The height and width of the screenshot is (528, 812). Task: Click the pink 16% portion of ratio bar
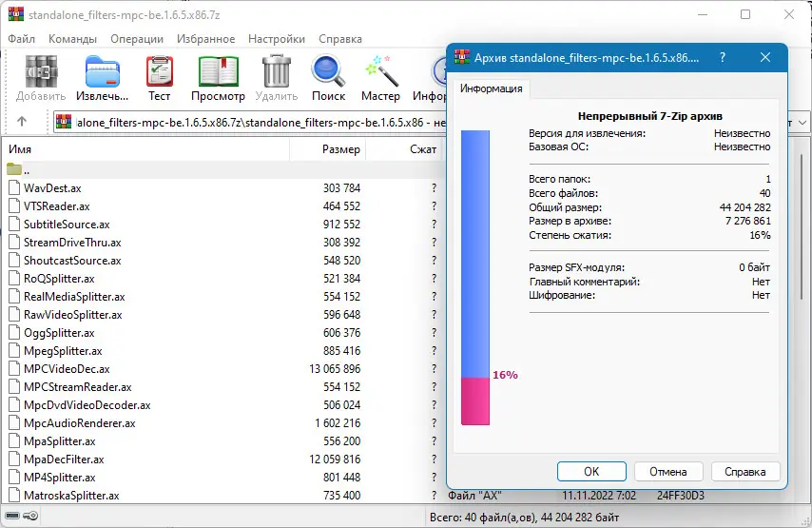point(474,401)
